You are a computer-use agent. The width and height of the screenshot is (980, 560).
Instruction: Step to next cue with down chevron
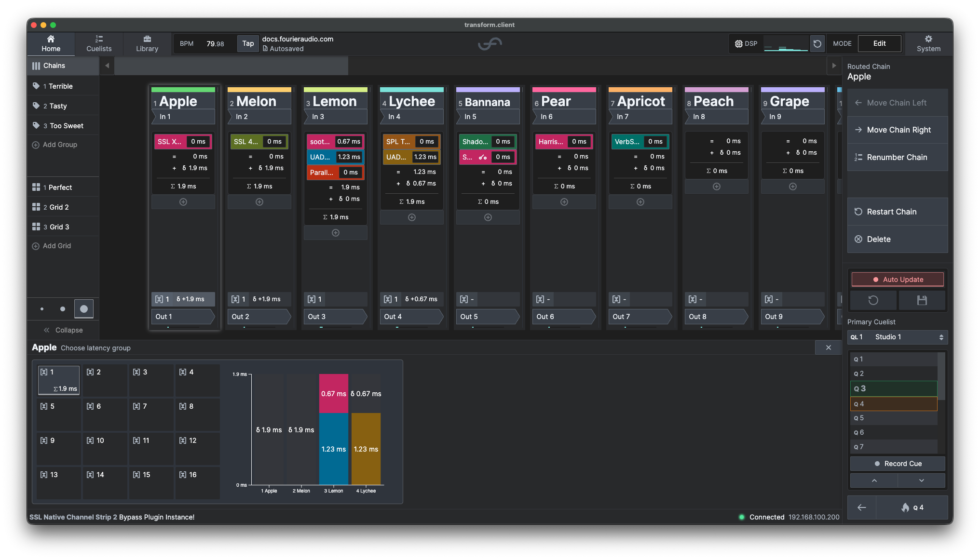tap(921, 480)
